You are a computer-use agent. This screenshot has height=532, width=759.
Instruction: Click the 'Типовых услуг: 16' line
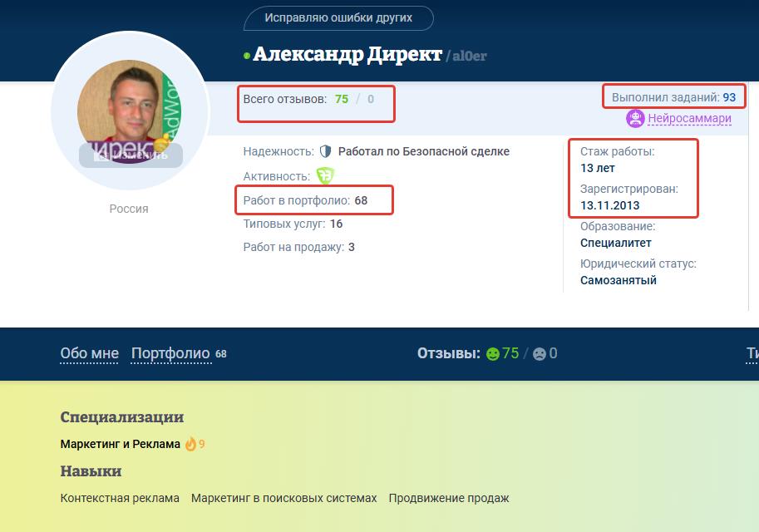pyautogui.click(x=293, y=224)
